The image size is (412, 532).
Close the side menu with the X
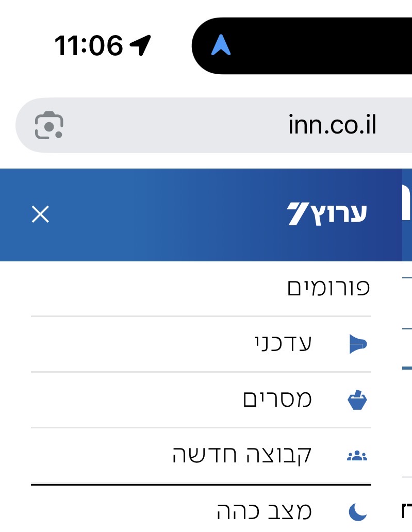click(x=40, y=214)
